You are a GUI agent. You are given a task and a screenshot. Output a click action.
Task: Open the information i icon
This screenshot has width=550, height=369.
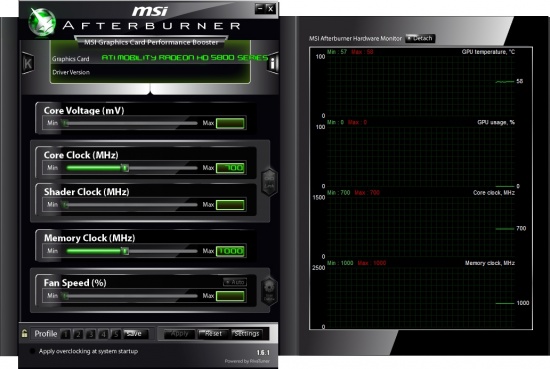[273, 63]
